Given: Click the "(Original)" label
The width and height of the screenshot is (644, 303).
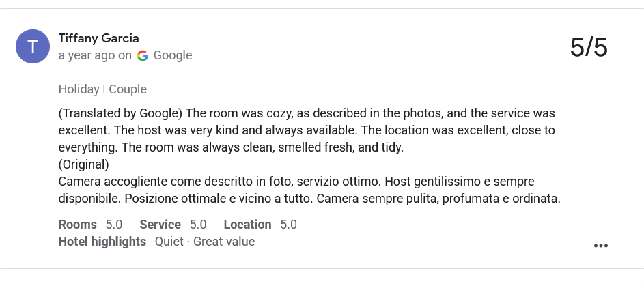Looking at the screenshot, I should 84,164.
